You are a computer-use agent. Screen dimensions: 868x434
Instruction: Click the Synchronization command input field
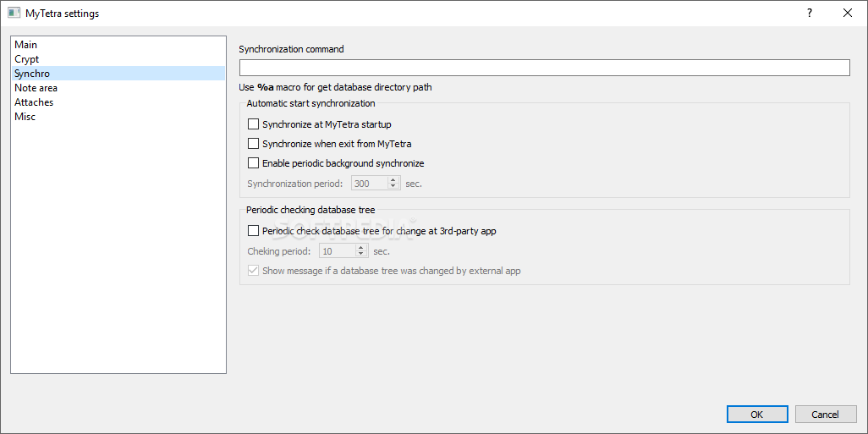point(544,68)
